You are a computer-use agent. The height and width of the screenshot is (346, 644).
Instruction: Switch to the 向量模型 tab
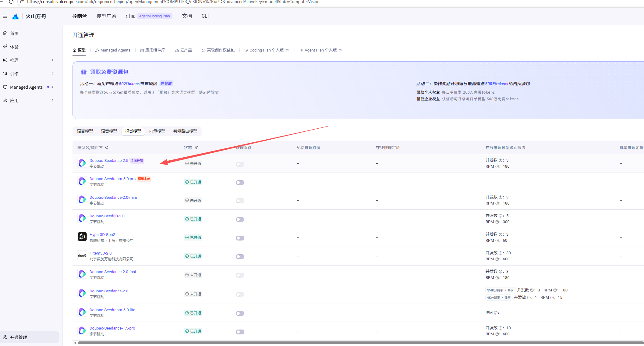157,131
